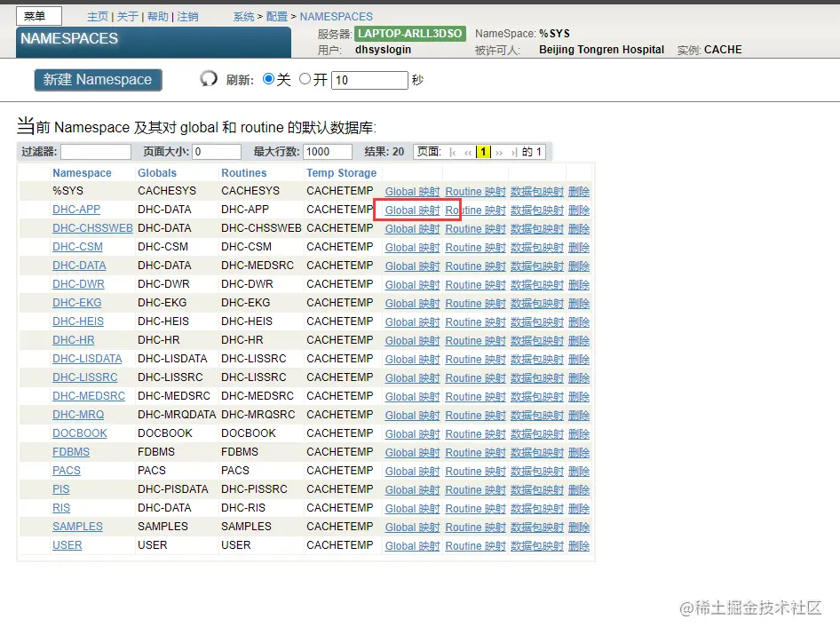
Task: Delete the DHC-CSM namespace
Action: point(579,248)
